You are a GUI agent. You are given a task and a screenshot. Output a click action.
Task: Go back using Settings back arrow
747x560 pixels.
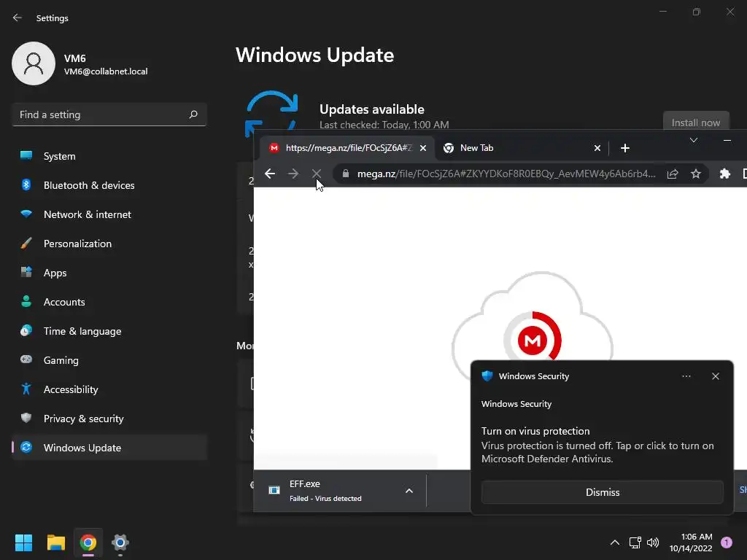pyautogui.click(x=18, y=17)
